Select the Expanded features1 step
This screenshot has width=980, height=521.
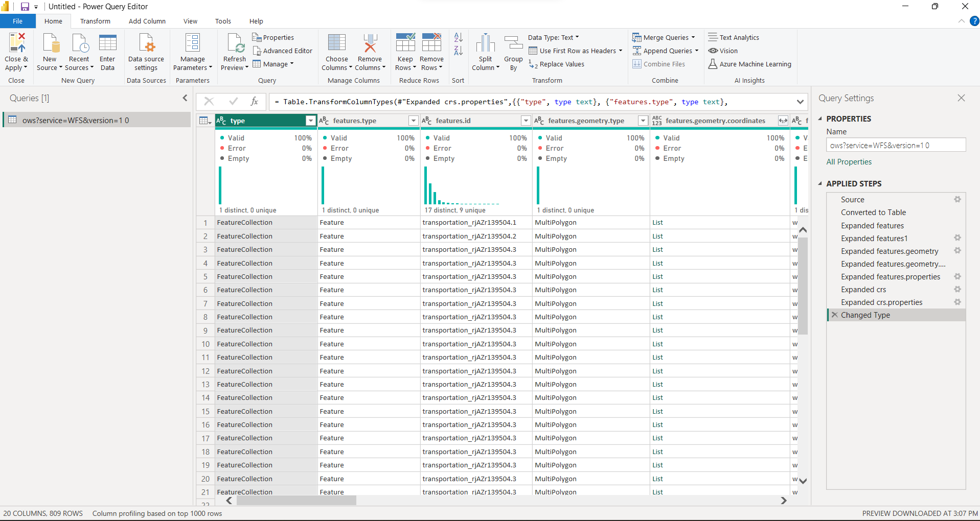pyautogui.click(x=874, y=238)
